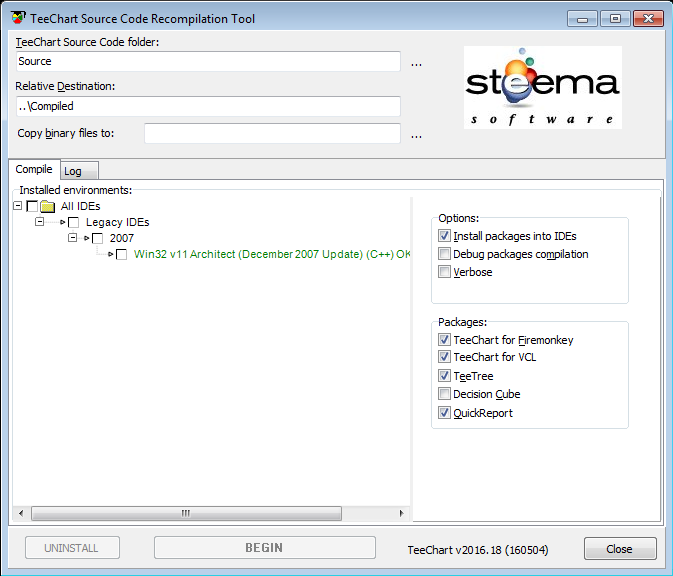Minimize the Recompilation Tool window
673x576 pixels.
coord(582,19)
